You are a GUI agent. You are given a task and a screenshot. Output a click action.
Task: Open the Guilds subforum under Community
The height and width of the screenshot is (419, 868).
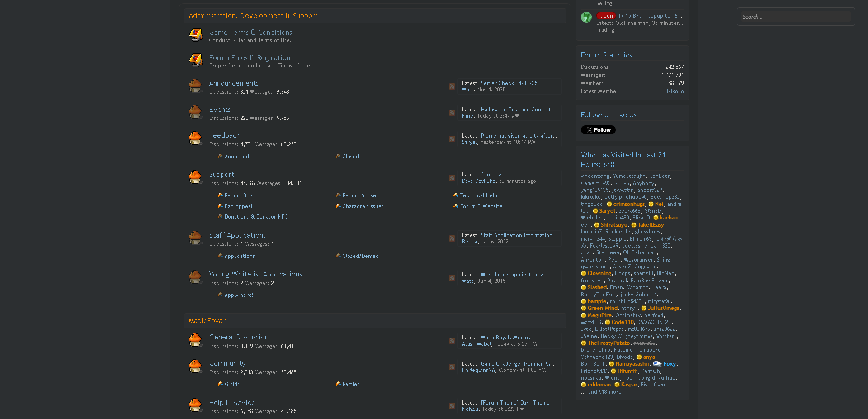coord(232,384)
